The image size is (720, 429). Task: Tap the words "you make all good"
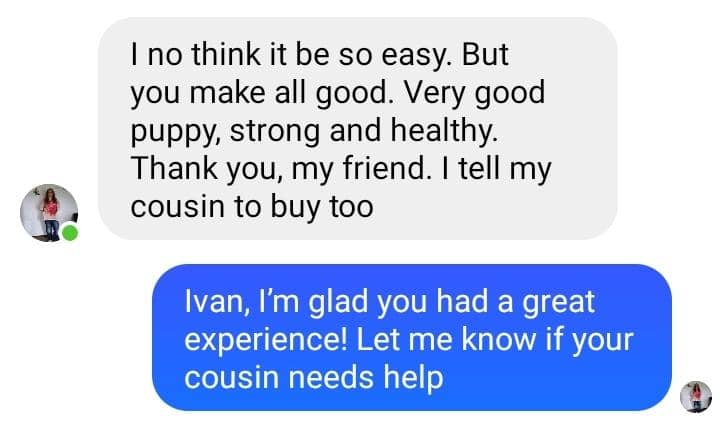coord(259,94)
